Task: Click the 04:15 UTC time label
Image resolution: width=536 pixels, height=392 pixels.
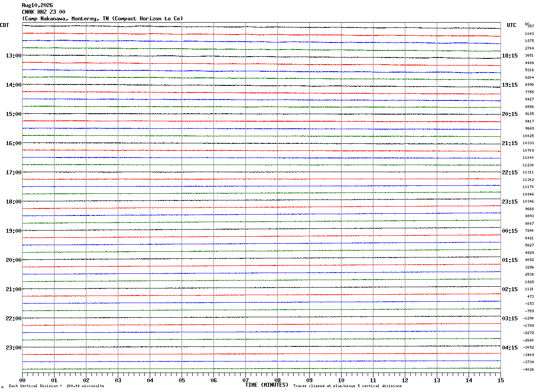Action: pos(510,348)
